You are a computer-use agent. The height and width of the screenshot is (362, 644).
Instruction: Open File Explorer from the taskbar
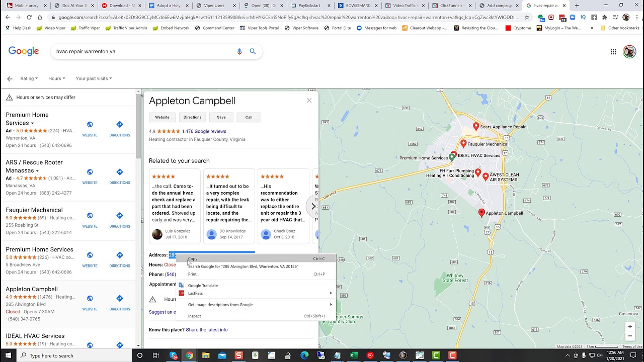206,355
